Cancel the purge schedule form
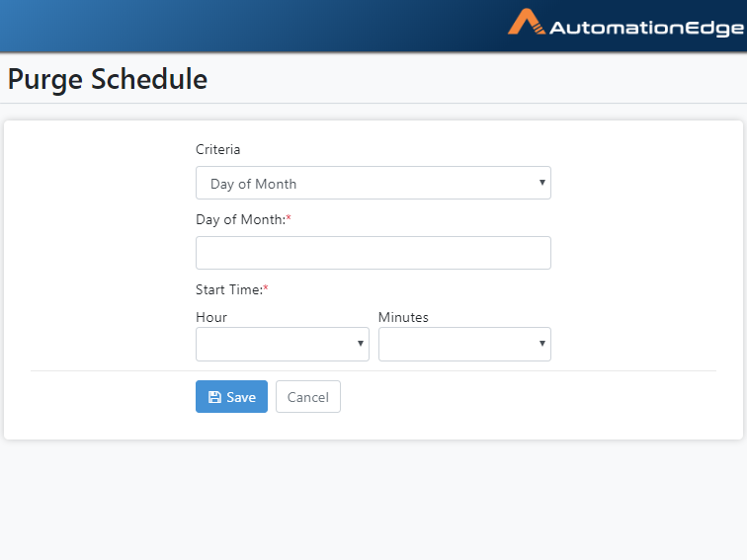This screenshot has height=560, width=747. (x=307, y=397)
